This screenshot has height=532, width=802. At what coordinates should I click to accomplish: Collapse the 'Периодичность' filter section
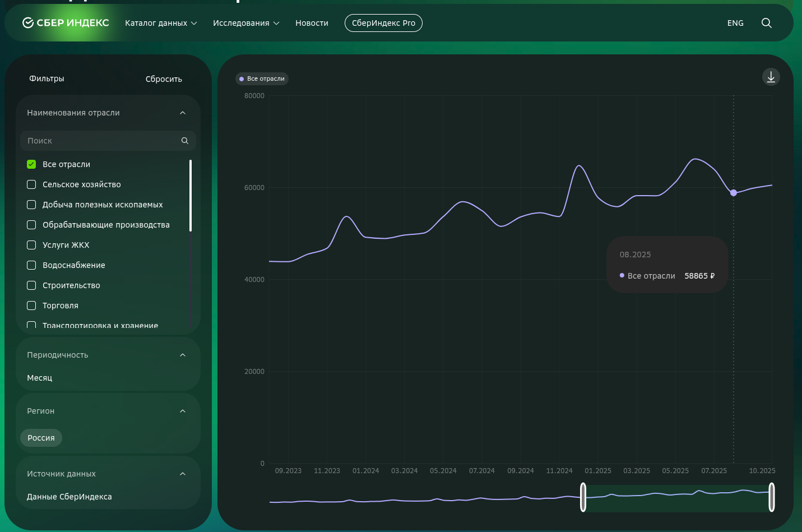point(183,355)
